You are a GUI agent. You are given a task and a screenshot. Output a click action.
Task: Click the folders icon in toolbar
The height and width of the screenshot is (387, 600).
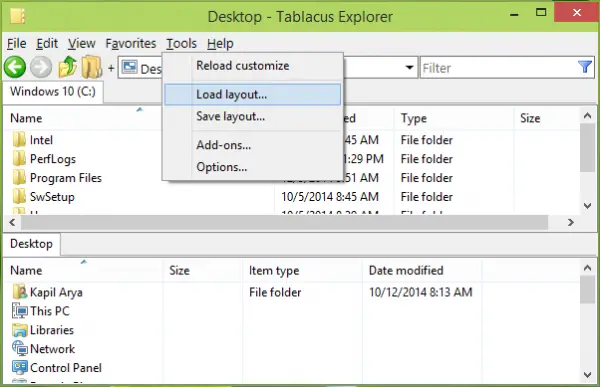pyautogui.click(x=92, y=67)
